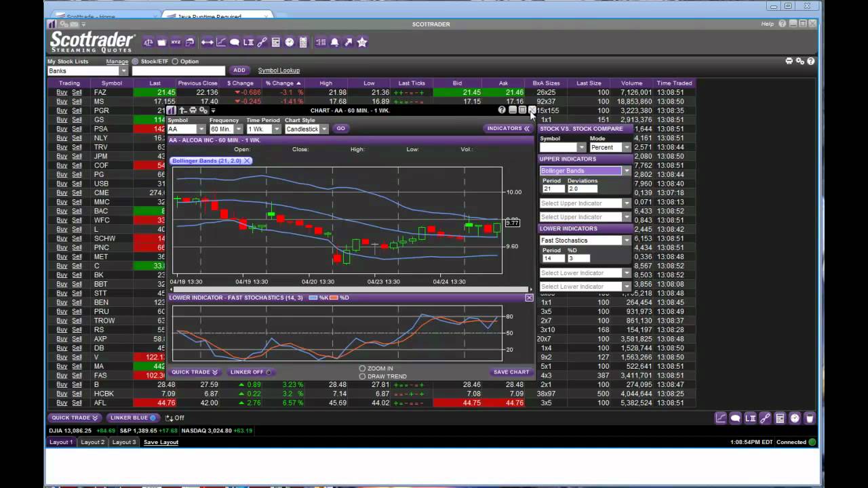Click the chart icon in main toolbar
Screen dimensions: 868x488
click(x=221, y=42)
